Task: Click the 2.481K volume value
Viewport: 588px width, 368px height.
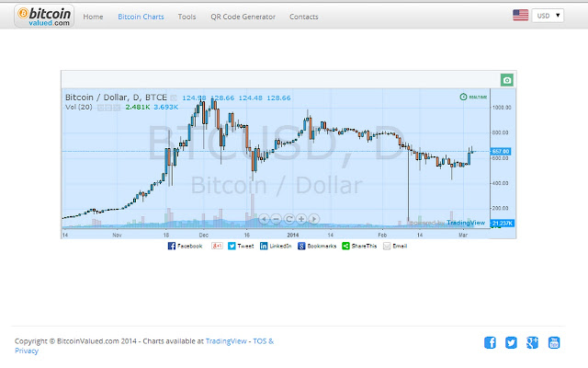Action: click(138, 107)
